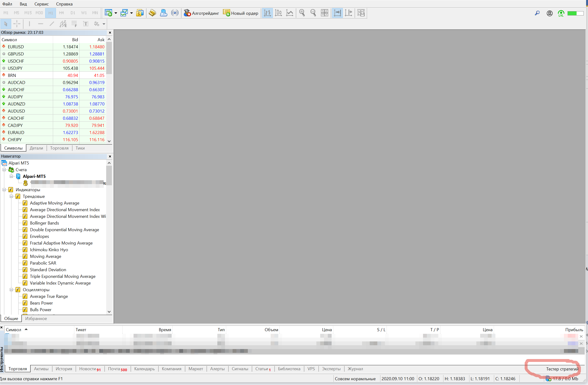The image size is (588, 385).
Task: Select the text label tool
Action: pyautogui.click(x=85, y=24)
